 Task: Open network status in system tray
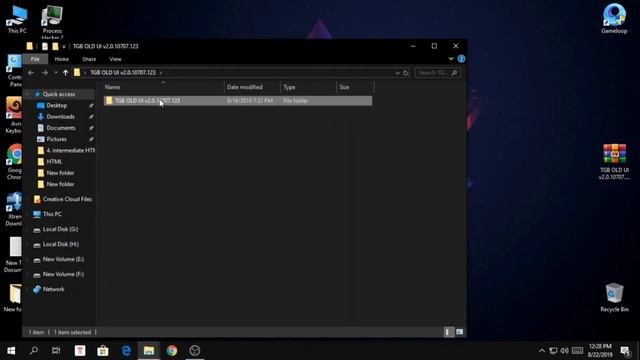point(553,351)
